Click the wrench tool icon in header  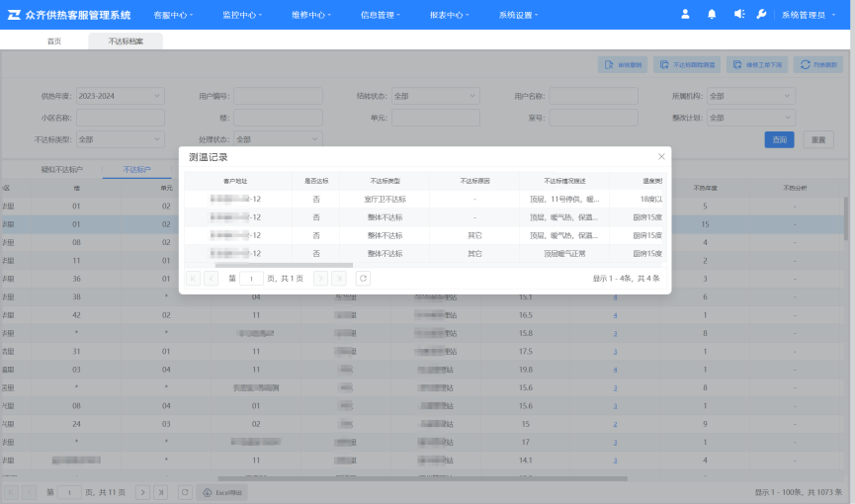point(761,14)
